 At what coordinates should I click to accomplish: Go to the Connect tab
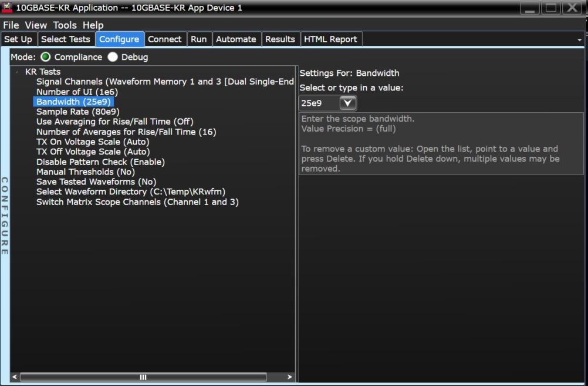165,39
